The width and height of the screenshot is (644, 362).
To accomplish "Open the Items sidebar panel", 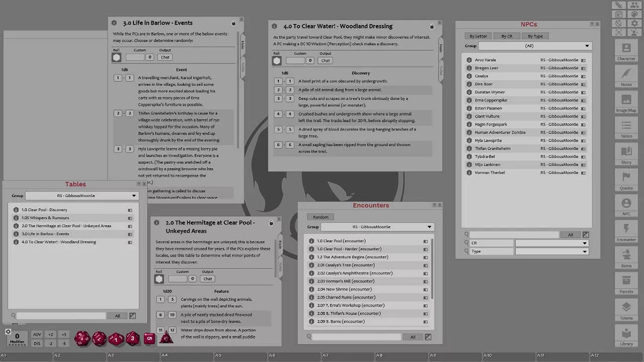I will point(626,258).
